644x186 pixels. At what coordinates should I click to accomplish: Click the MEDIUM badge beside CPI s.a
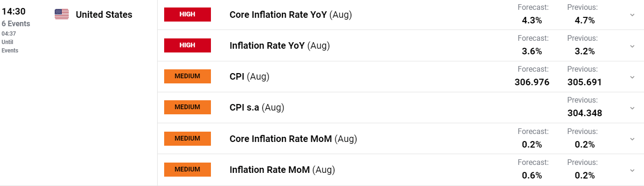188,107
